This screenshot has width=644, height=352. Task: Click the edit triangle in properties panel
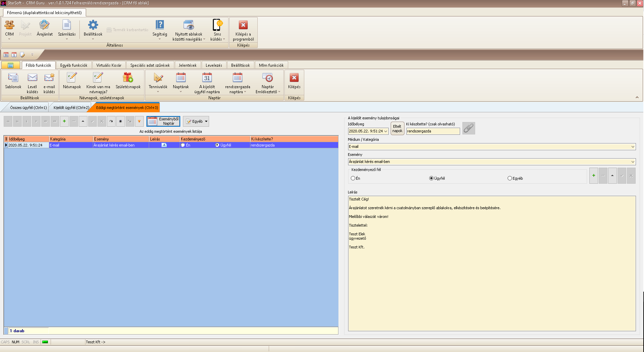(613, 176)
